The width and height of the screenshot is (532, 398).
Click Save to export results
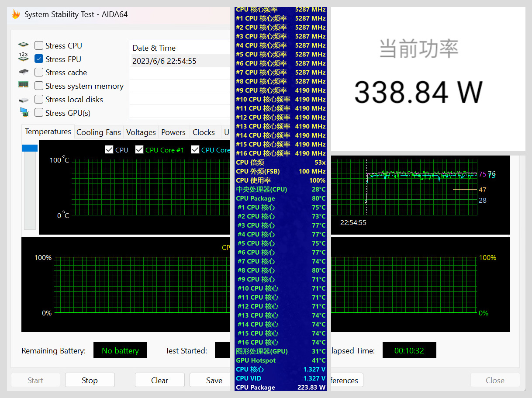(x=214, y=380)
